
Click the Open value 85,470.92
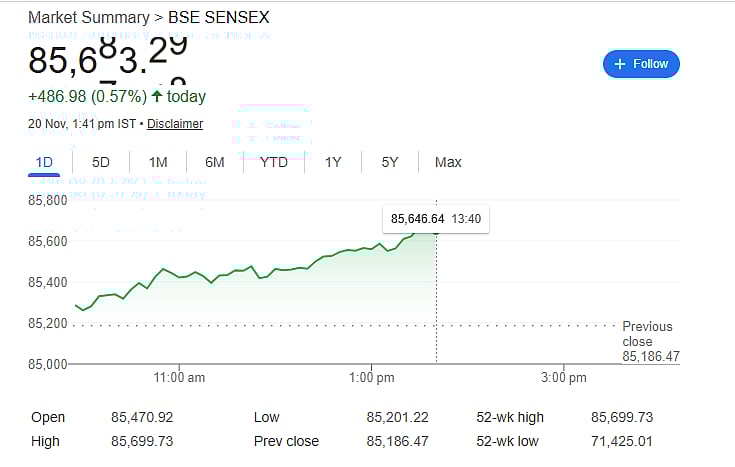[144, 417]
